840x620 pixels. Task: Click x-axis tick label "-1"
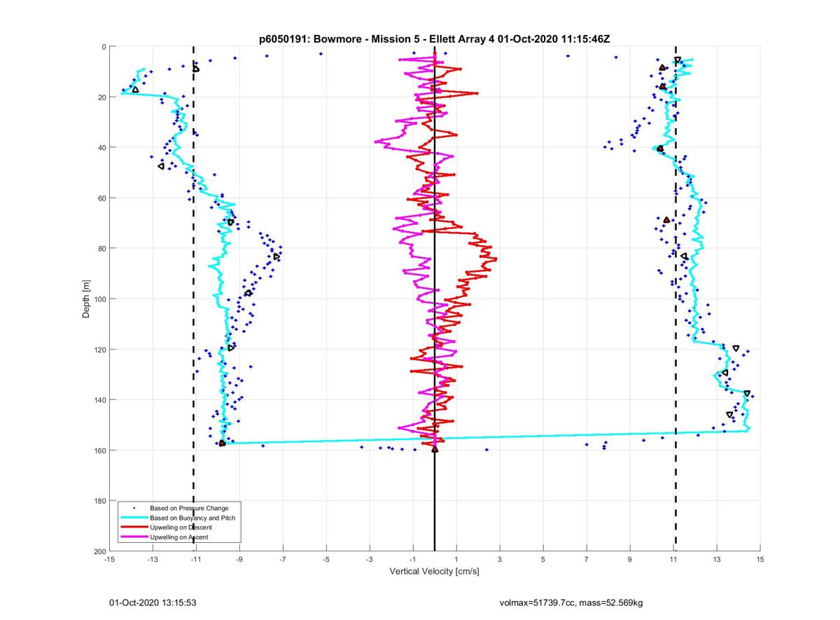(413, 560)
